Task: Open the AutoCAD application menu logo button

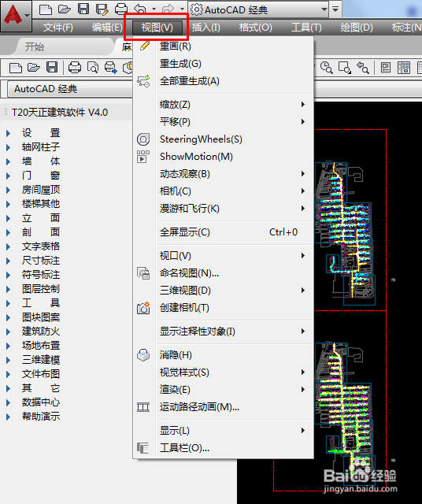Action: [x=16, y=16]
